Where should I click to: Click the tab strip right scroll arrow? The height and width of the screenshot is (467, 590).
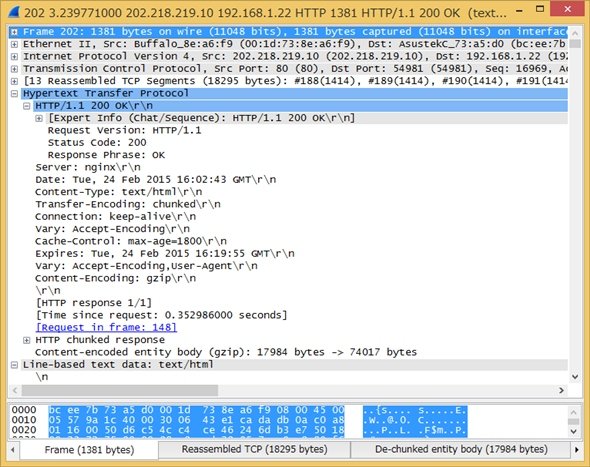577,450
